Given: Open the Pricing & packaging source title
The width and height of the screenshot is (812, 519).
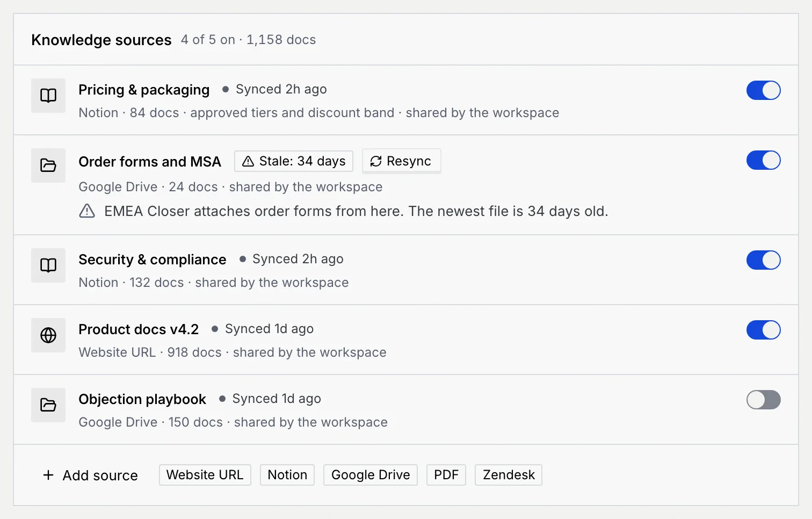Looking at the screenshot, I should (144, 90).
